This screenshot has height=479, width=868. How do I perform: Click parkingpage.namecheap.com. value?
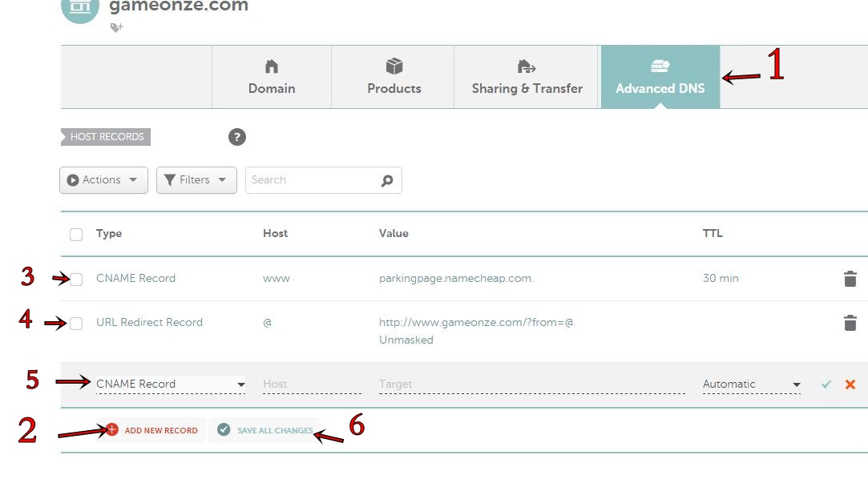[x=456, y=278]
